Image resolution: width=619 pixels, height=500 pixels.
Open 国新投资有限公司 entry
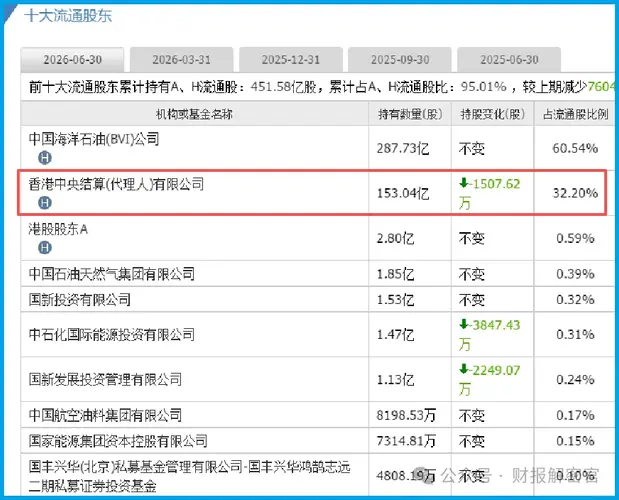tap(79, 300)
